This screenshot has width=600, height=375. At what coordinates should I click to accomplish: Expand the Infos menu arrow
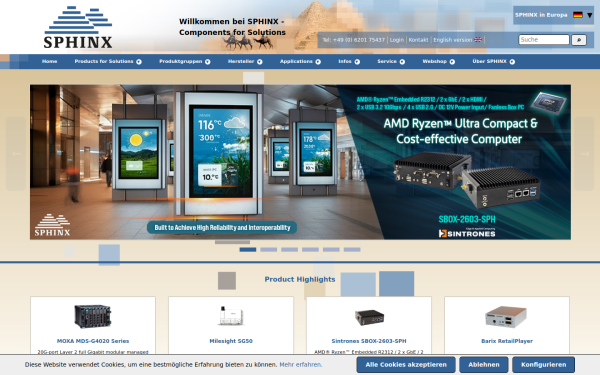(x=357, y=62)
